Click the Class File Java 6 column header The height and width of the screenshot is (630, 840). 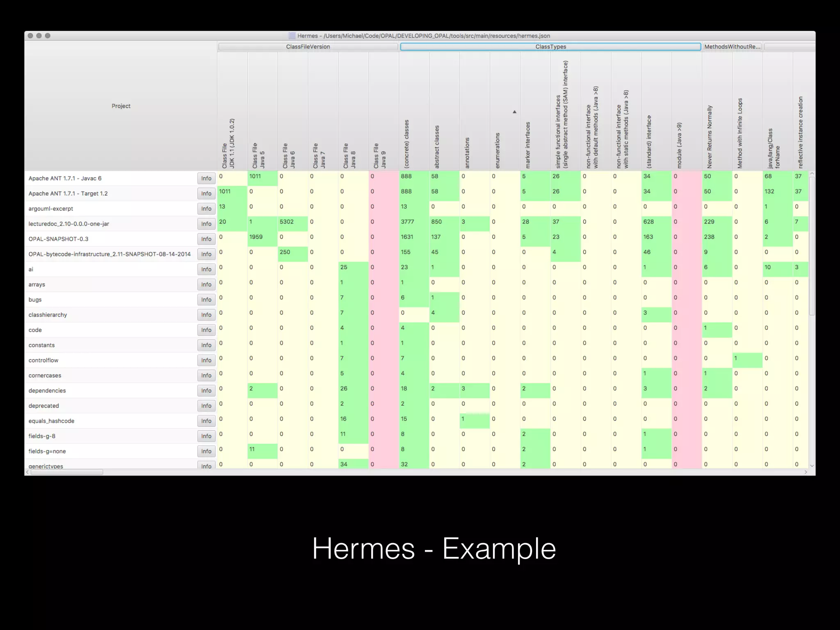[293, 111]
